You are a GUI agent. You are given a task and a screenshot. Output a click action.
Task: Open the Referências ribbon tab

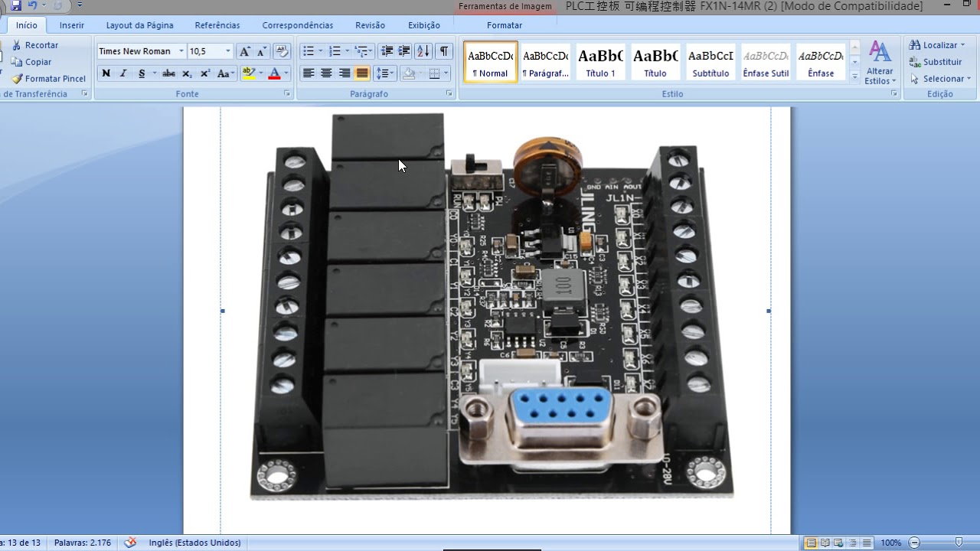217,25
